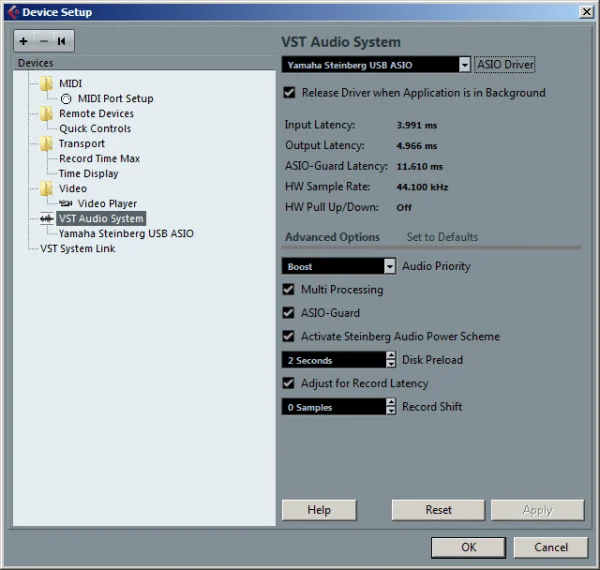
Task: Click the Cancel button
Action: coord(551,547)
